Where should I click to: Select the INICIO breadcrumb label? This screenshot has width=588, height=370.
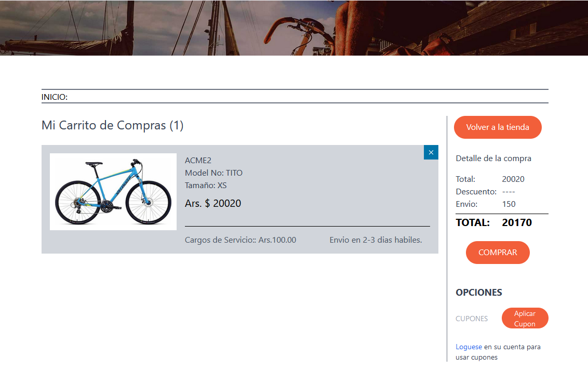[55, 97]
